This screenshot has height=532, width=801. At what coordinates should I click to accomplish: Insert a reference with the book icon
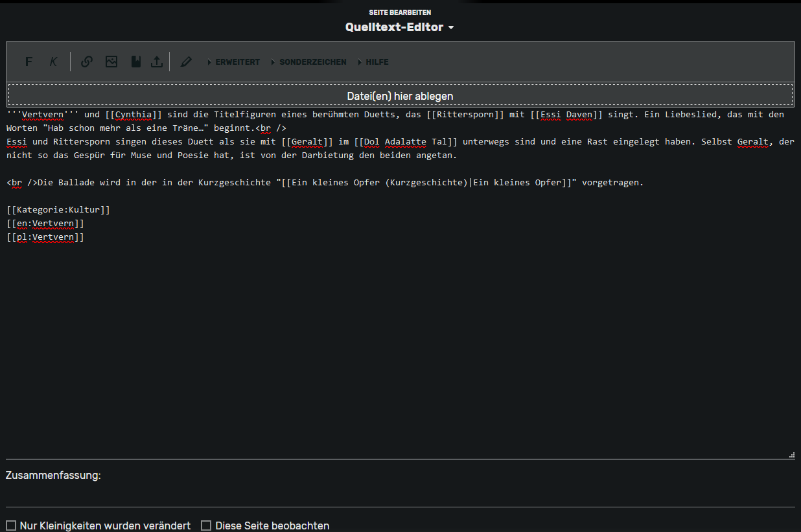pos(135,62)
